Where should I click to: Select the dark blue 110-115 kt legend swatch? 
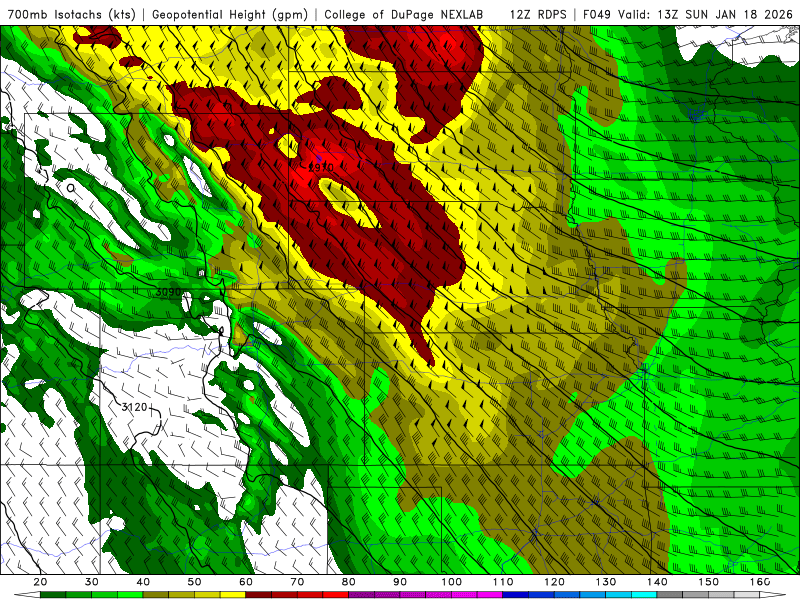(x=515, y=595)
